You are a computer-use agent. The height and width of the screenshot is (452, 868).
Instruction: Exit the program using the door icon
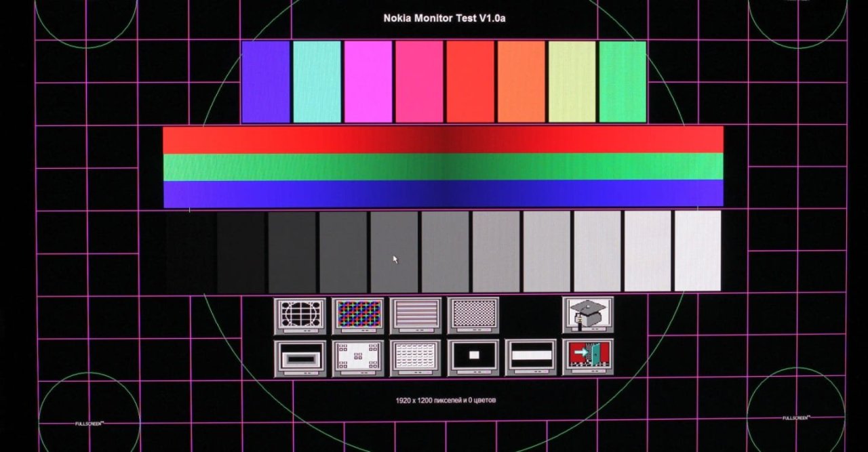pyautogui.click(x=587, y=357)
